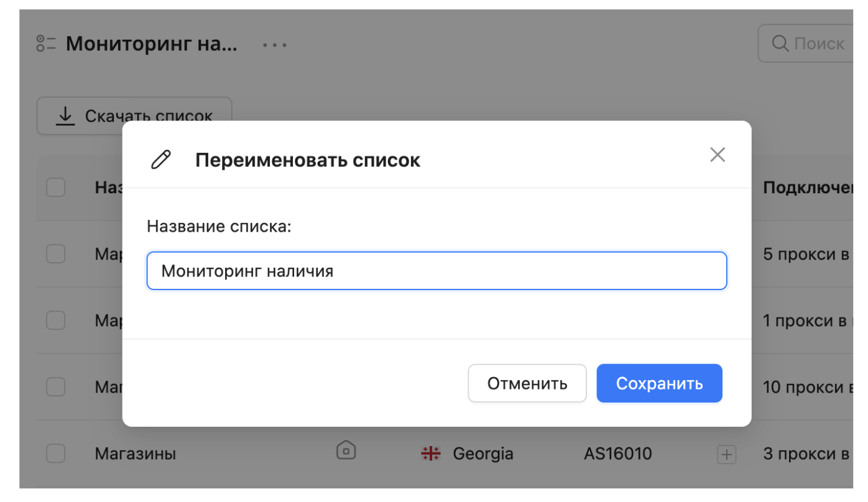The height and width of the screenshot is (502, 868).
Task: Check the checkbox for the Магазины row
Action: point(56,454)
